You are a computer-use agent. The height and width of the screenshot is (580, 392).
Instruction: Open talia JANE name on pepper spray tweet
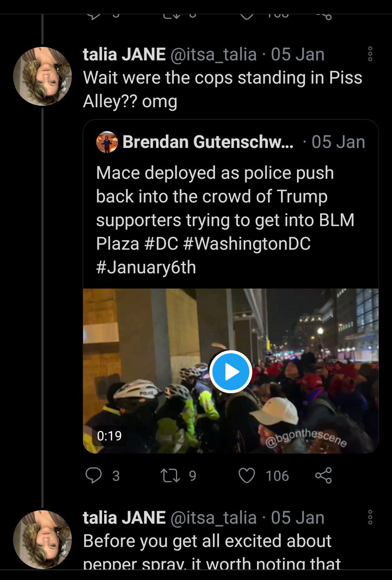125,518
